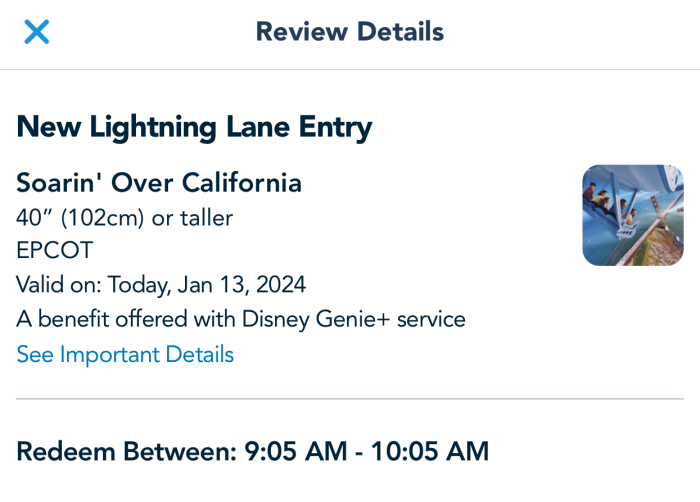
Task: Select the Redeem Between label
Action: tap(127, 451)
